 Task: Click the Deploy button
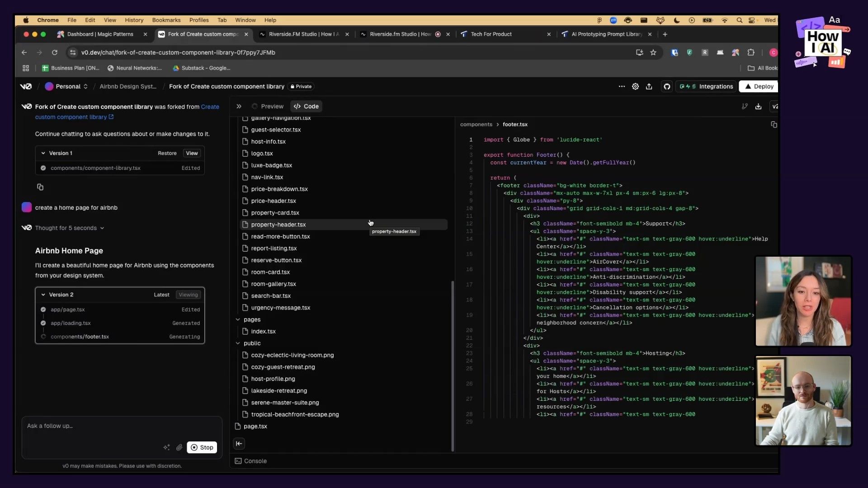point(759,86)
